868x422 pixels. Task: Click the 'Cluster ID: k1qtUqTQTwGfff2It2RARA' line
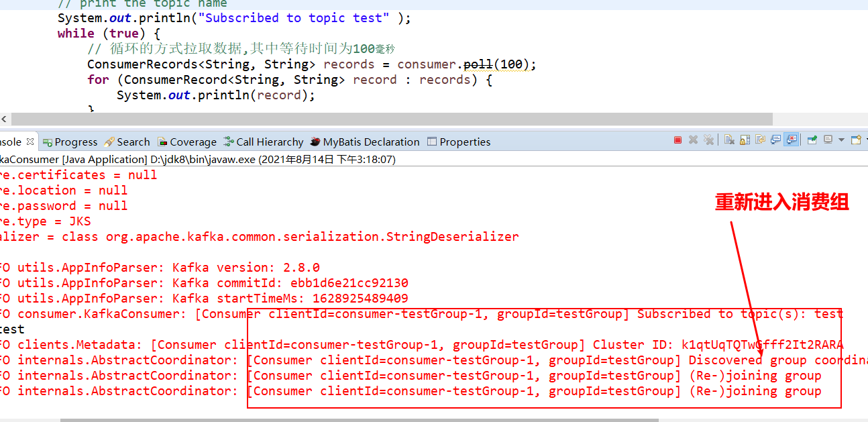[422, 345]
